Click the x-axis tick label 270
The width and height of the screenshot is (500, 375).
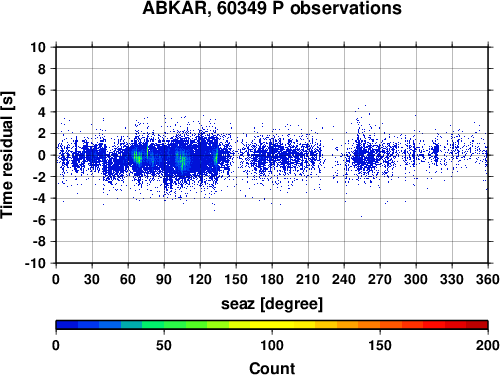[380, 279]
